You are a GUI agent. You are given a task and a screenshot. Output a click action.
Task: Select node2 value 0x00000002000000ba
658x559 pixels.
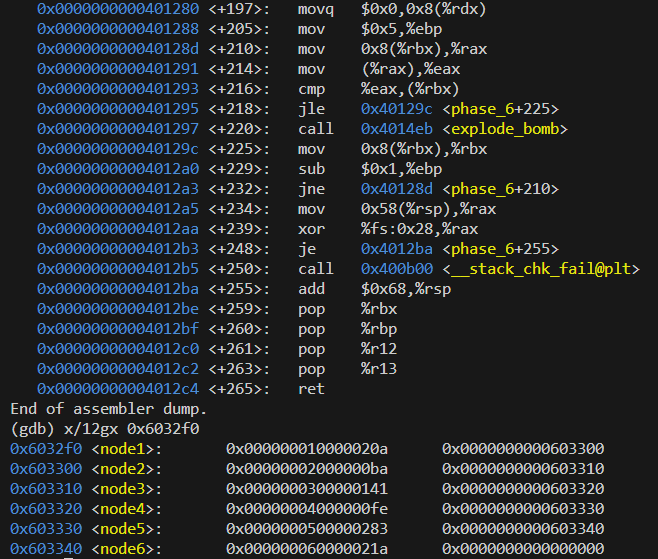coord(307,469)
